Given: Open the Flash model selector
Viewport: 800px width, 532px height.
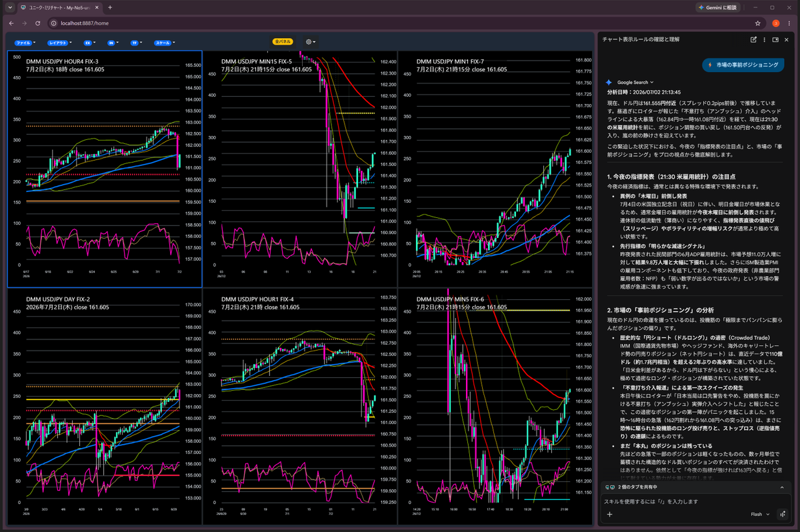Looking at the screenshot, I should point(759,515).
